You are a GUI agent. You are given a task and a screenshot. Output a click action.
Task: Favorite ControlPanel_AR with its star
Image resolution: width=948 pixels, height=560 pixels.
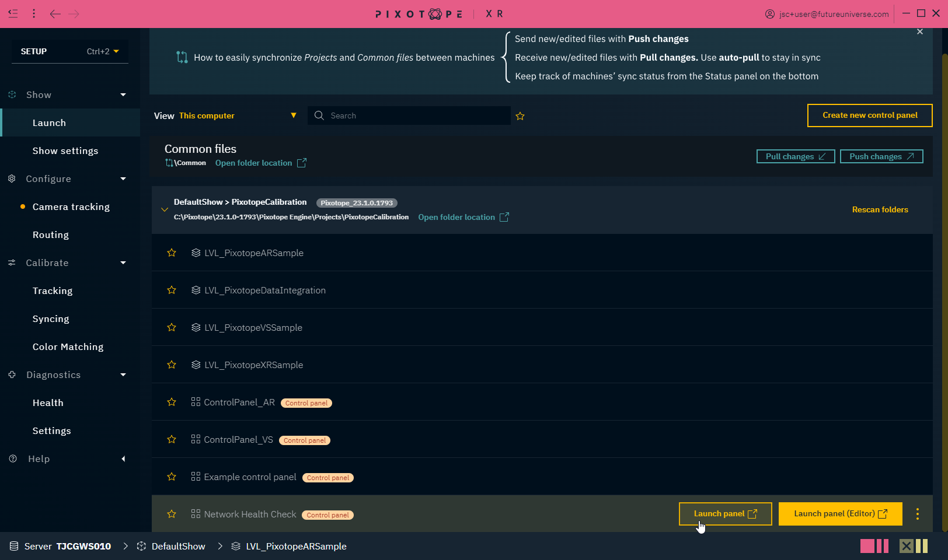[x=172, y=402]
